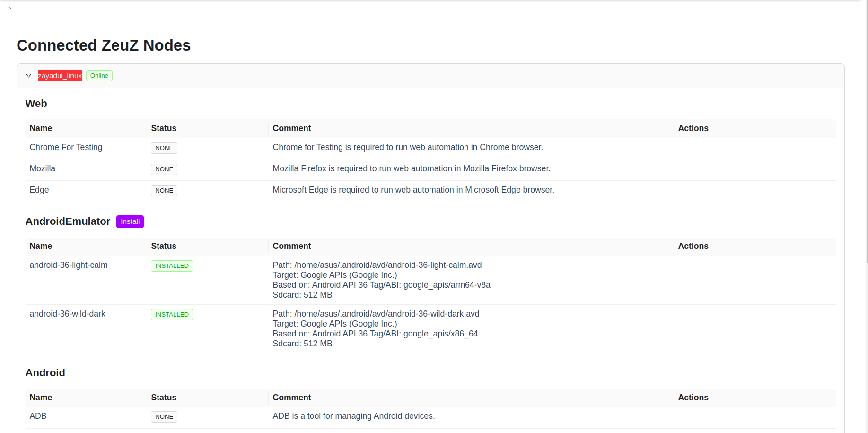Click the AndroidEmulator section heading
This screenshot has width=868, height=433.
tap(68, 221)
